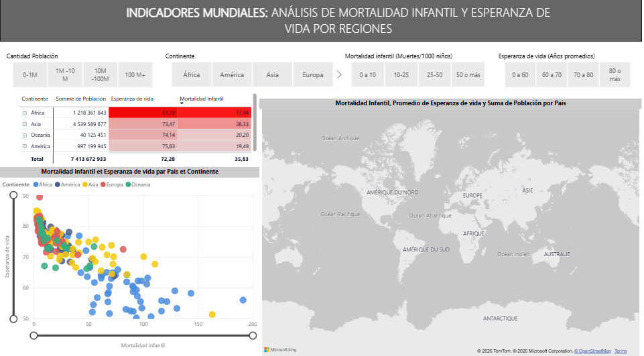
Task: Click Europa red legend dot
Action: (x=104, y=184)
